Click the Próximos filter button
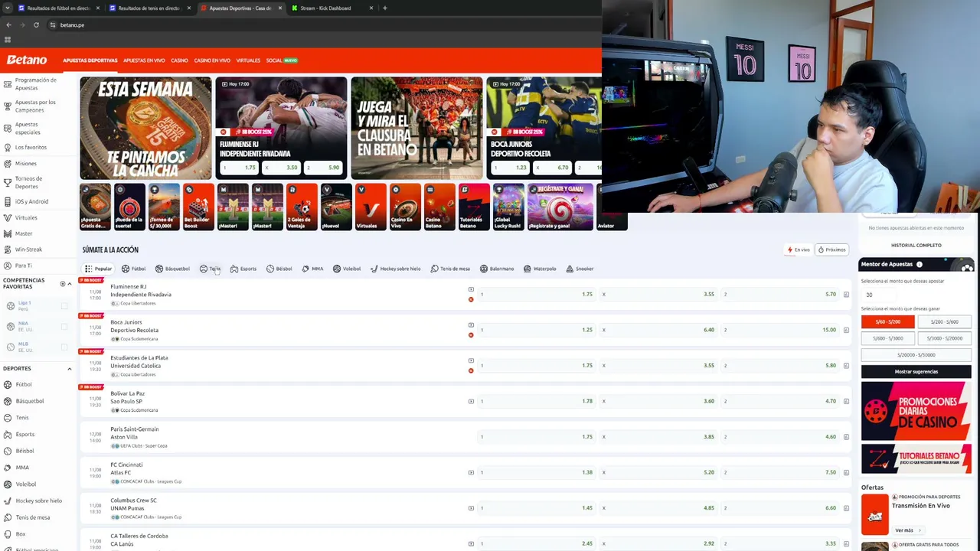The width and height of the screenshot is (980, 551). click(x=831, y=249)
